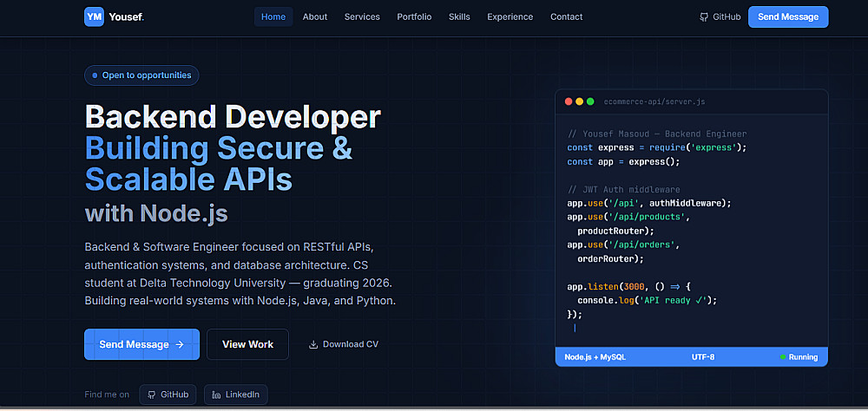This screenshot has height=411, width=868.
Task: Select Skills in the navigation bar
Action: tap(459, 16)
